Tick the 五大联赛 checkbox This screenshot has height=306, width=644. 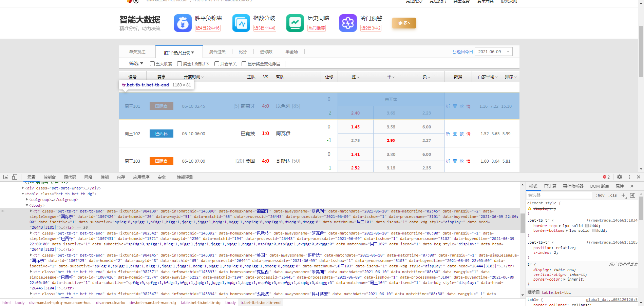coord(152,64)
